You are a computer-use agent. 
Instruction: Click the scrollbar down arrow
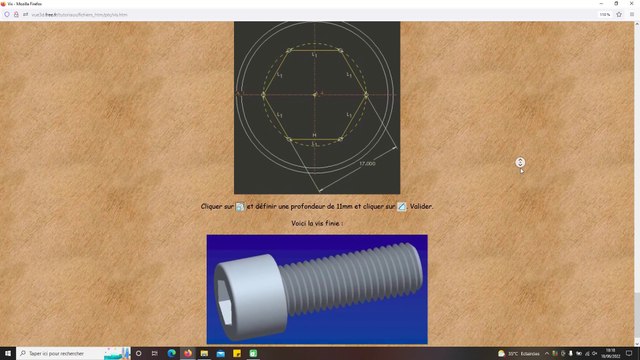[637, 344]
